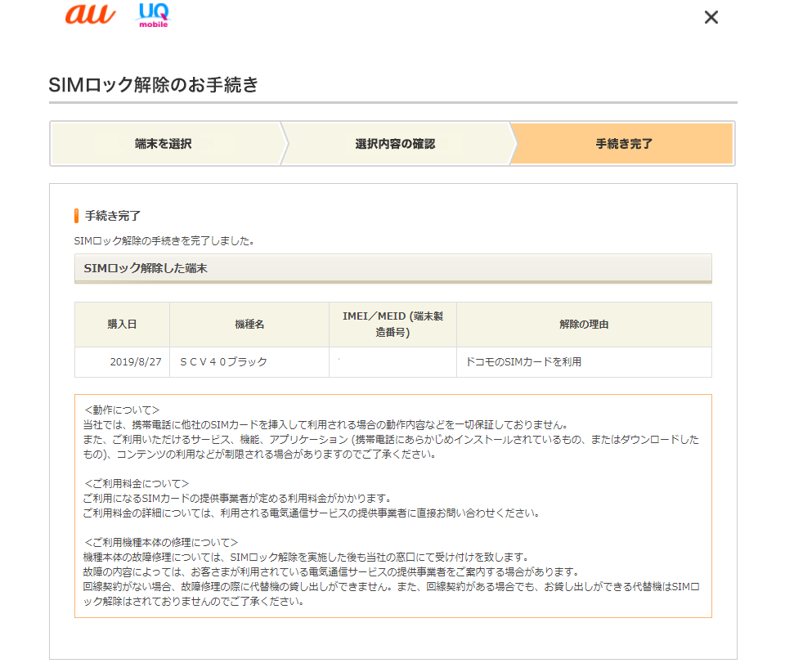785x672 pixels.
Task: Click the IMEI／MEID column header
Action: point(393,325)
